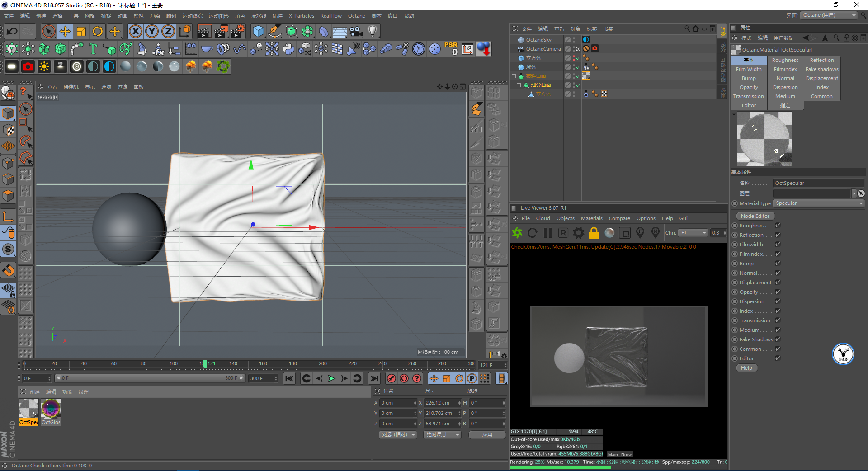Open the 绝对尺寸 size mode dropdown
This screenshot has height=471, width=868.
pyautogui.click(x=442, y=435)
